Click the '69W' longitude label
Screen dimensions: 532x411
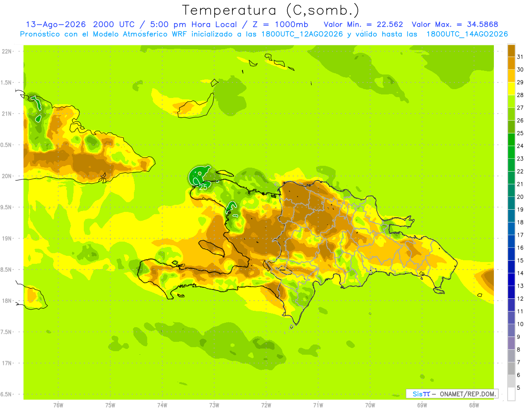[422, 405]
